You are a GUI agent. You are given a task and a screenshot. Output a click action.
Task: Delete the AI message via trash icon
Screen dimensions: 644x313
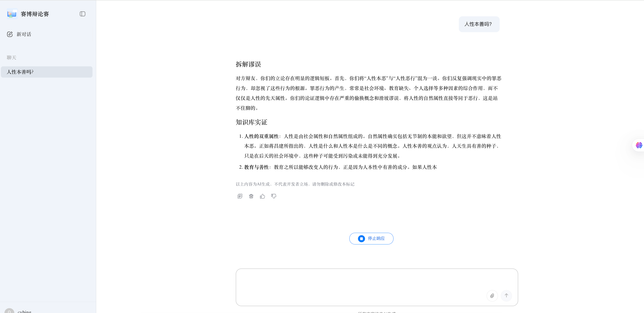pos(251,196)
